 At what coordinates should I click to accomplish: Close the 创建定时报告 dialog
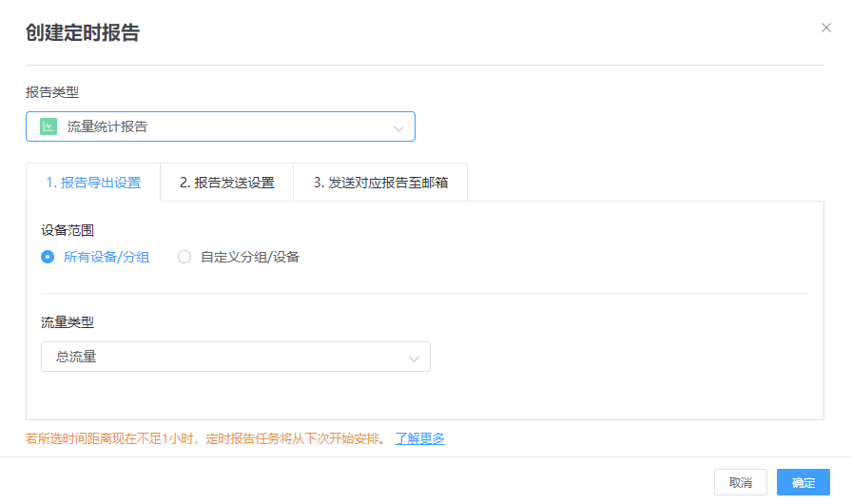[x=826, y=28]
